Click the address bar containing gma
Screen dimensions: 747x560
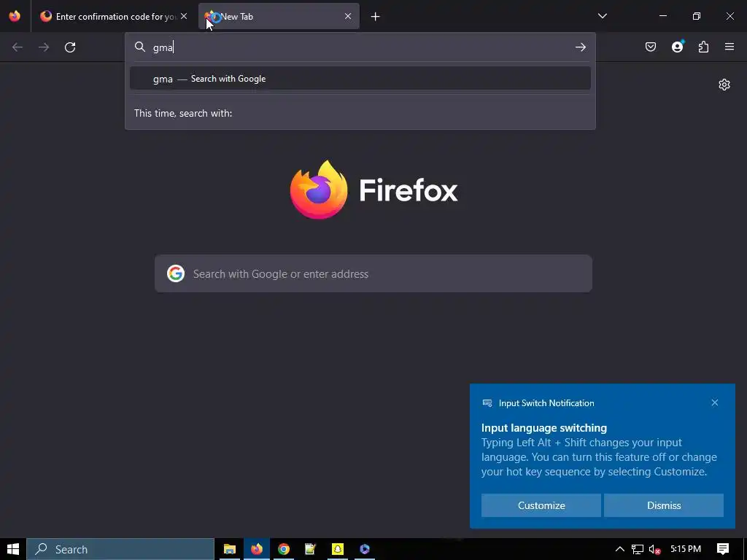(x=360, y=47)
